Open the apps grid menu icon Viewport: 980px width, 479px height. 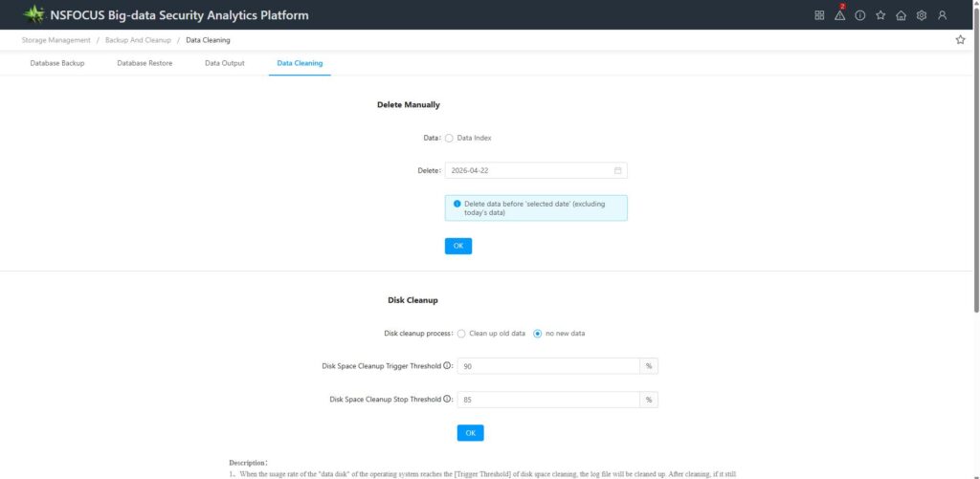[x=819, y=15]
